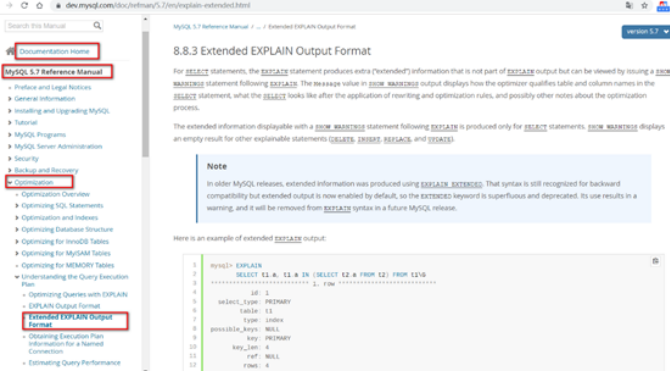Click the 8.8.3 Extended EXPLAIN heading
Screen dimensions: 670x371
[x=272, y=51]
